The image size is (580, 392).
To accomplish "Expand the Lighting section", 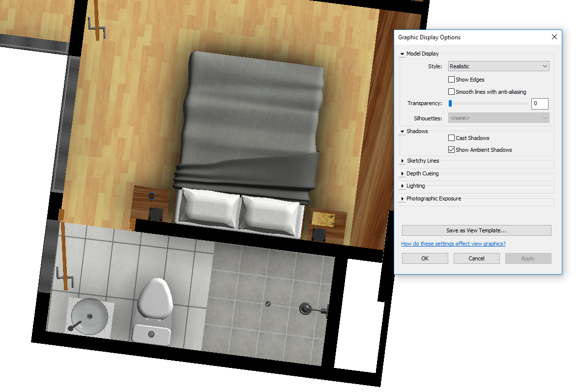I will pos(402,186).
